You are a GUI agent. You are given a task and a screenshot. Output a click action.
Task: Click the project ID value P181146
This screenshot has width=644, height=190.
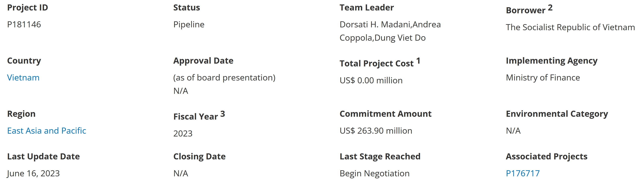[x=24, y=25]
